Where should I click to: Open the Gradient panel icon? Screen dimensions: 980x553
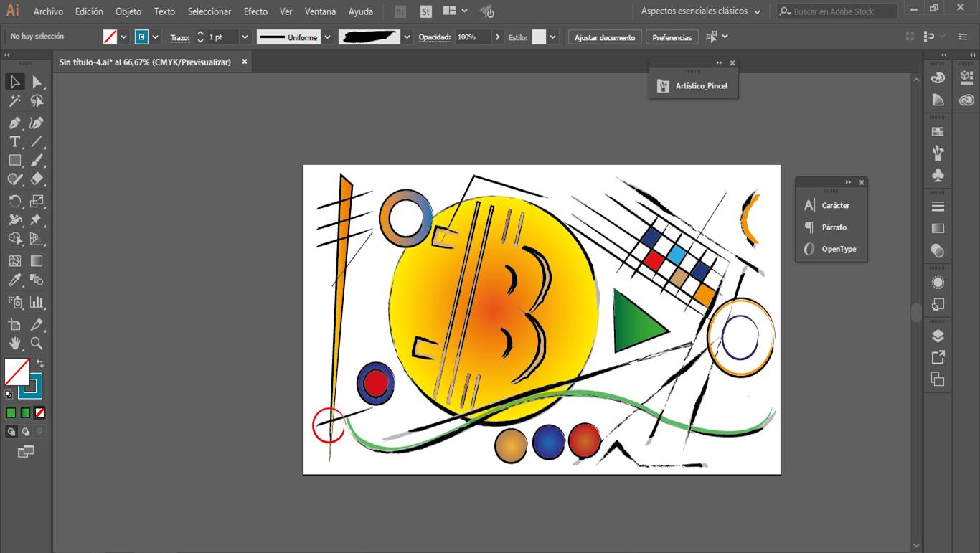[937, 228]
